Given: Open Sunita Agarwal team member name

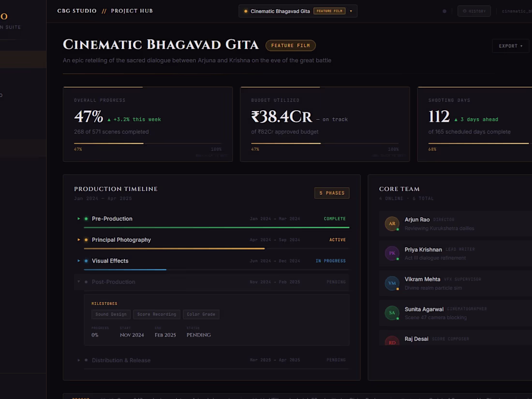Looking at the screenshot, I should pos(424,309).
